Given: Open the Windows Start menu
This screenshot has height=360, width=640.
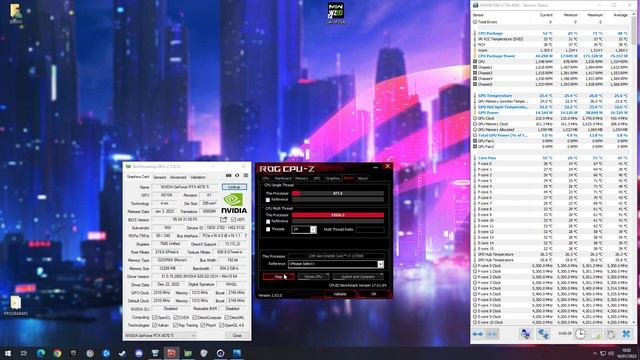Looking at the screenshot, I should click(x=8, y=353).
